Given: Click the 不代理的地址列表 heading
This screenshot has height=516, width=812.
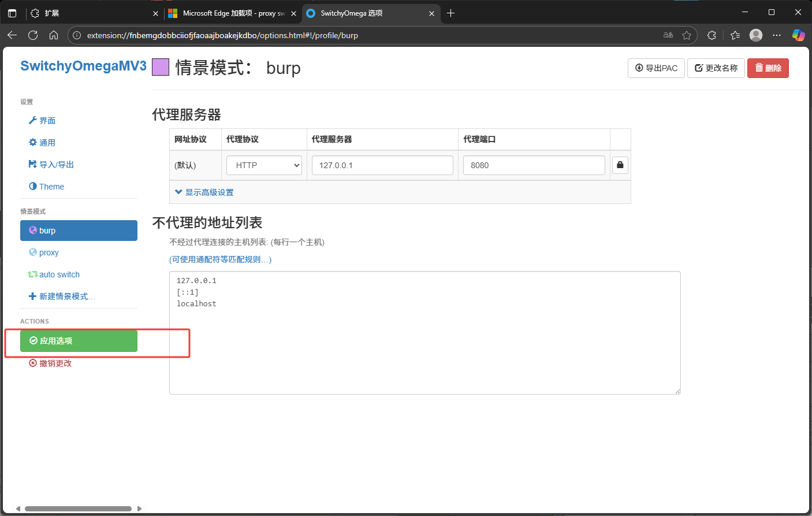Looking at the screenshot, I should pos(207,222).
